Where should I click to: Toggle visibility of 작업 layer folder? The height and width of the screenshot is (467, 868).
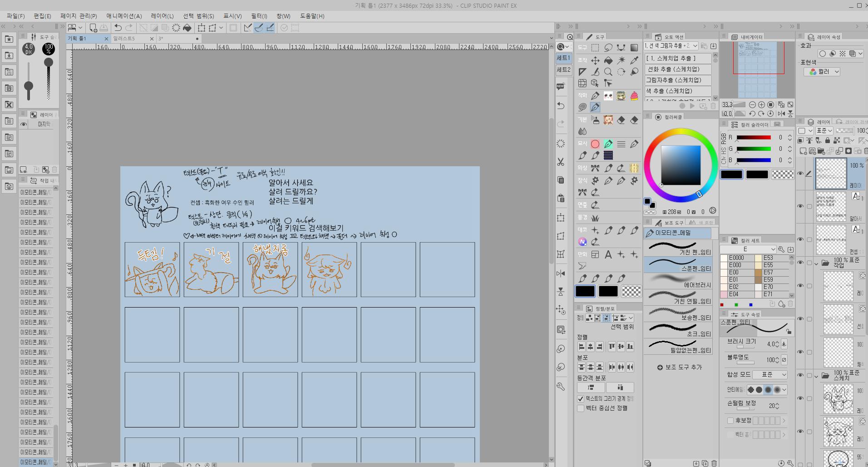[x=800, y=263]
